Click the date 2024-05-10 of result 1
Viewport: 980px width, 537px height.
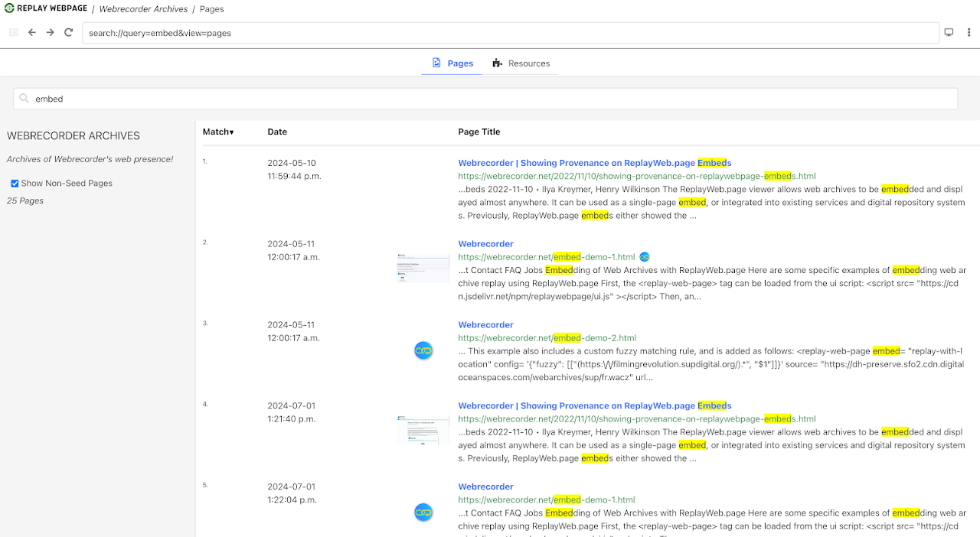tap(292, 164)
